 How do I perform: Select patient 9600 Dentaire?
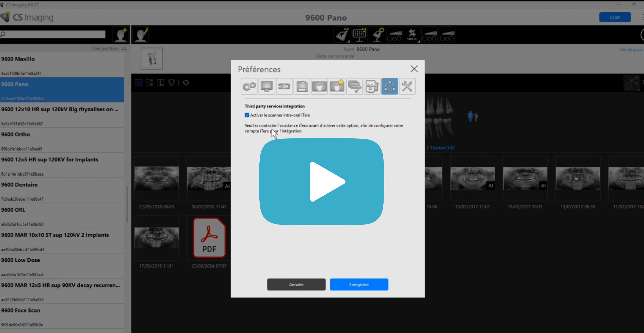tap(62, 190)
